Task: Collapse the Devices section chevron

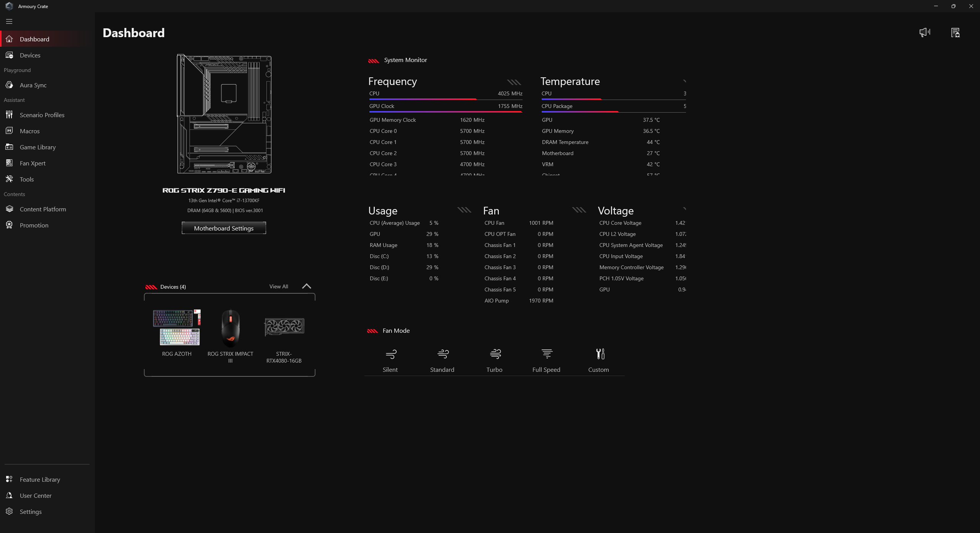Action: pyautogui.click(x=307, y=286)
